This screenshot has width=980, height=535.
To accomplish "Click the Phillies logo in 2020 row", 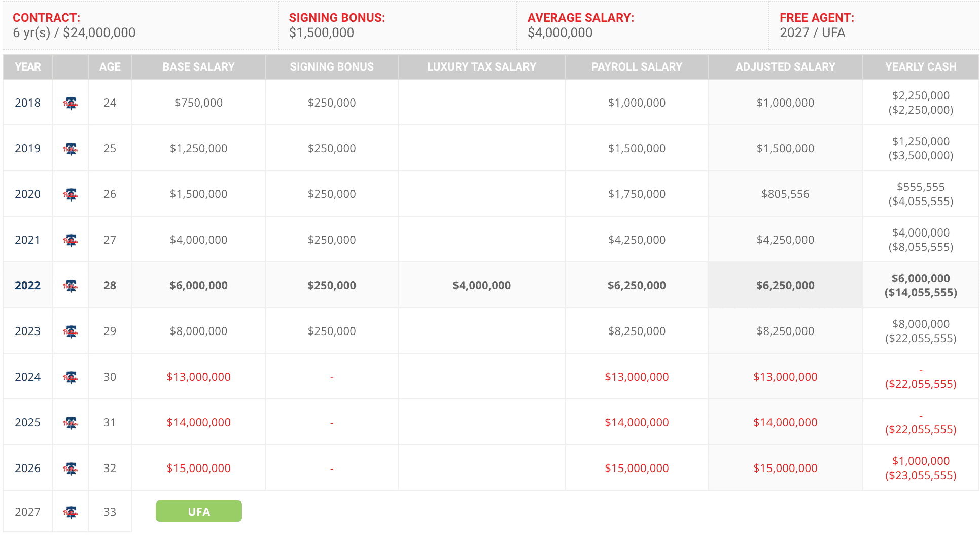I will click(x=71, y=194).
